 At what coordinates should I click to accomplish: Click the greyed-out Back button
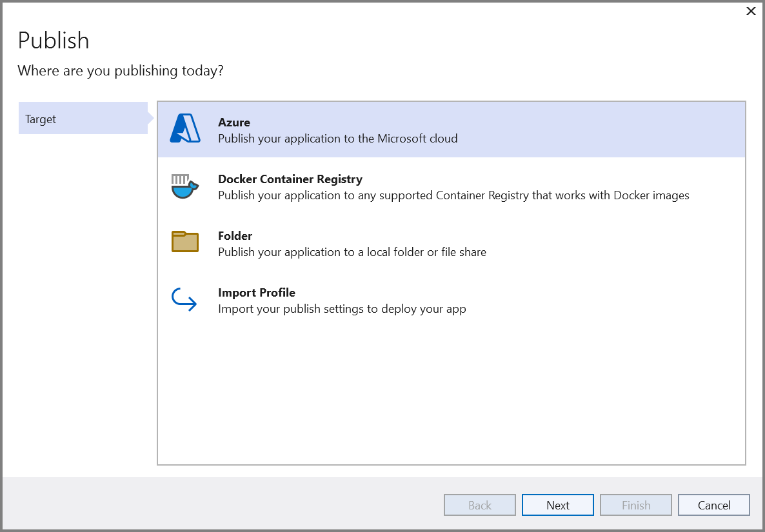pyautogui.click(x=480, y=505)
